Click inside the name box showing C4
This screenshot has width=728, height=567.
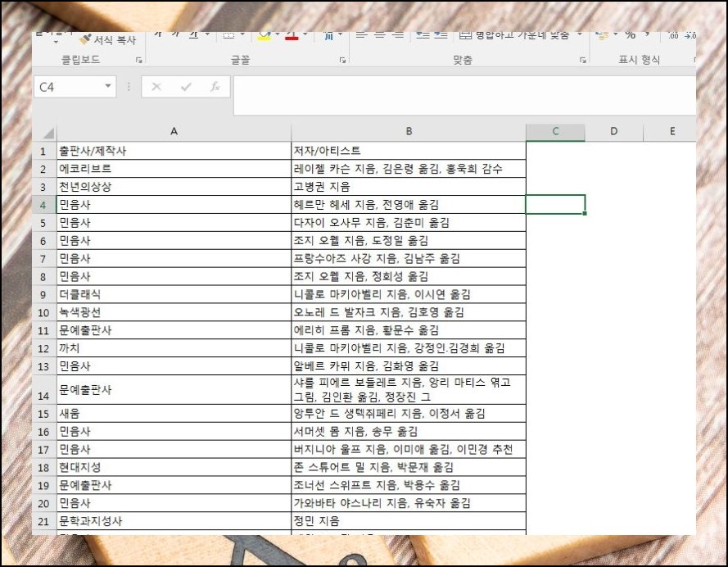(69, 87)
